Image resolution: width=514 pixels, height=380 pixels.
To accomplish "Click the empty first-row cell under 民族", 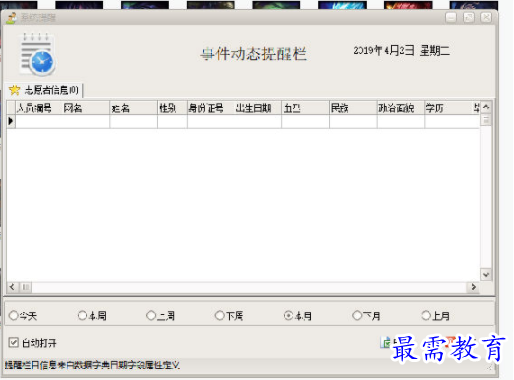I will 353,121.
